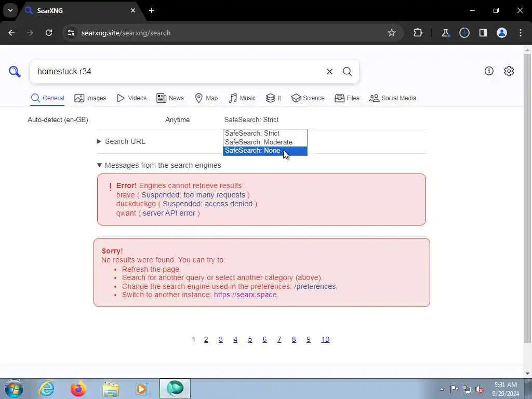Launch Firefox from taskbar
The image size is (532, 399).
coord(78,389)
